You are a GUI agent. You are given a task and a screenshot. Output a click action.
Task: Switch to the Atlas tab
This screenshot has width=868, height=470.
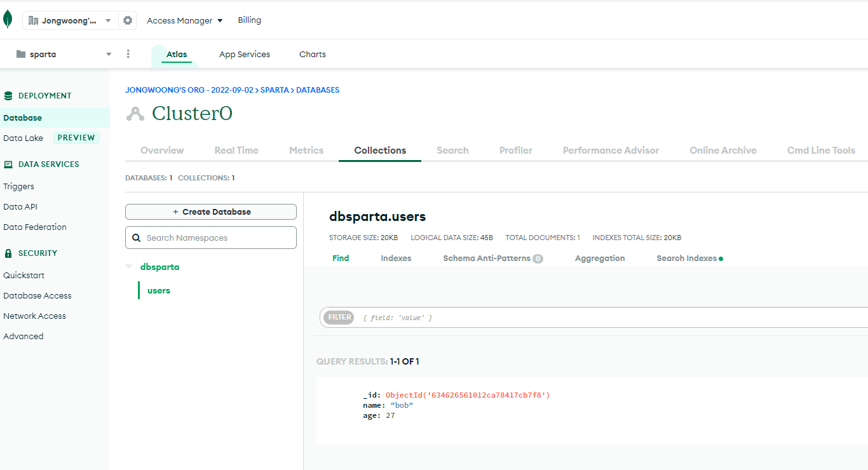tap(177, 54)
